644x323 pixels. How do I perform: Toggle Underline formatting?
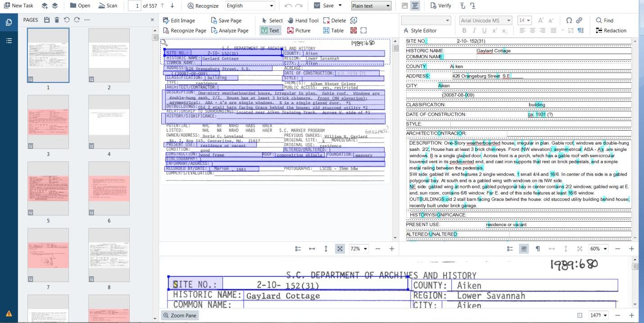tap(484, 31)
